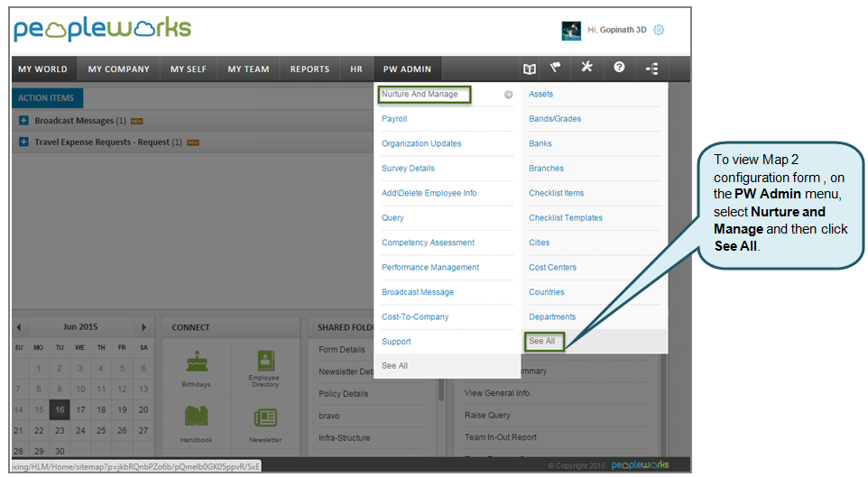Screen dimensions: 868x477
Task: Open the Handbook icon in Connect
Action: coord(196,416)
